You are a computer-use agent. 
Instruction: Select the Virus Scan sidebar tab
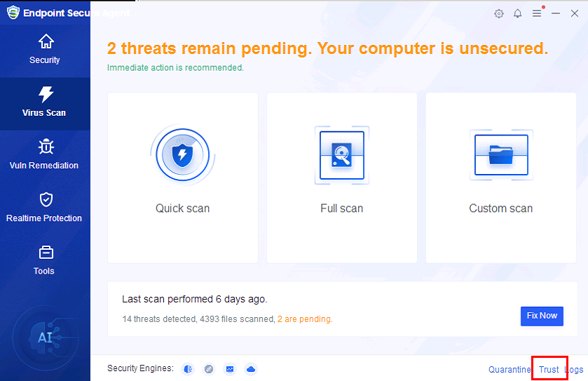coord(45,102)
